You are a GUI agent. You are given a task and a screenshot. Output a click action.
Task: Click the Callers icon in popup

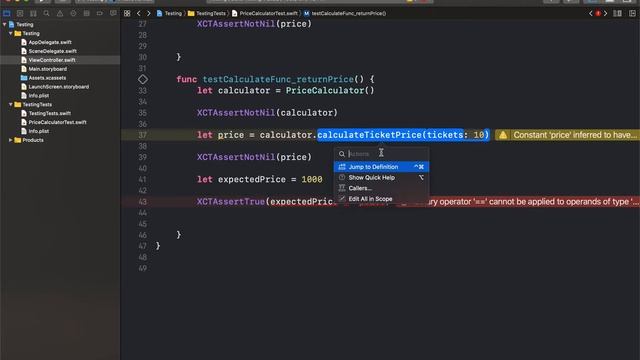(342, 188)
